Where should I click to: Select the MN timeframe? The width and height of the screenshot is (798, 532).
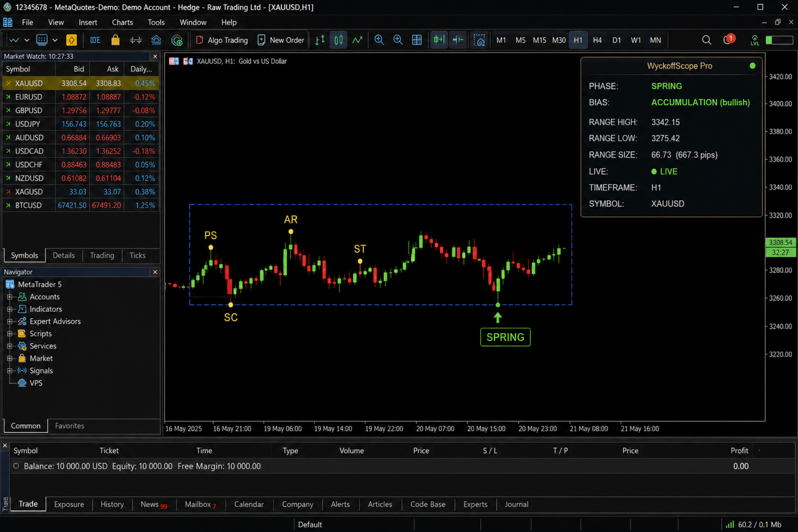[656, 40]
